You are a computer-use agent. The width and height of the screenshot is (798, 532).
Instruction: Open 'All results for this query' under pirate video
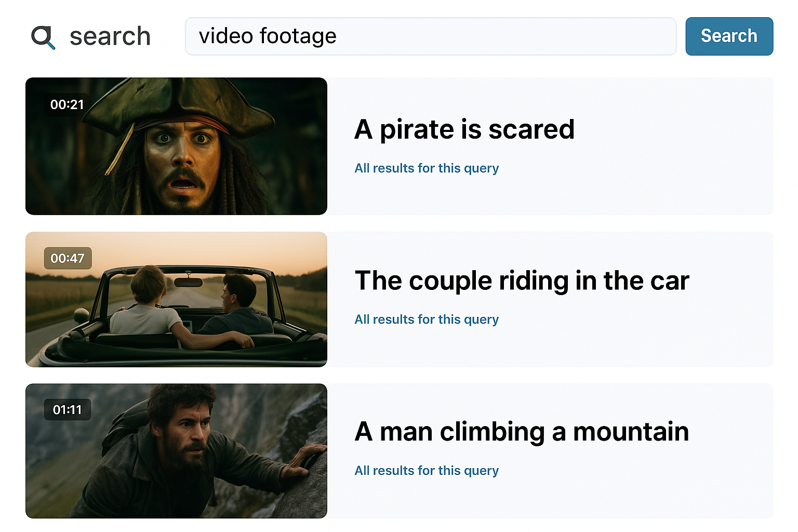pyautogui.click(x=426, y=168)
